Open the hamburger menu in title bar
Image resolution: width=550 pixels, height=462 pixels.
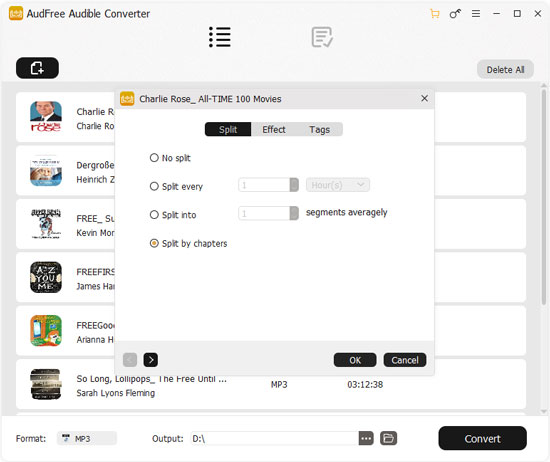point(476,14)
